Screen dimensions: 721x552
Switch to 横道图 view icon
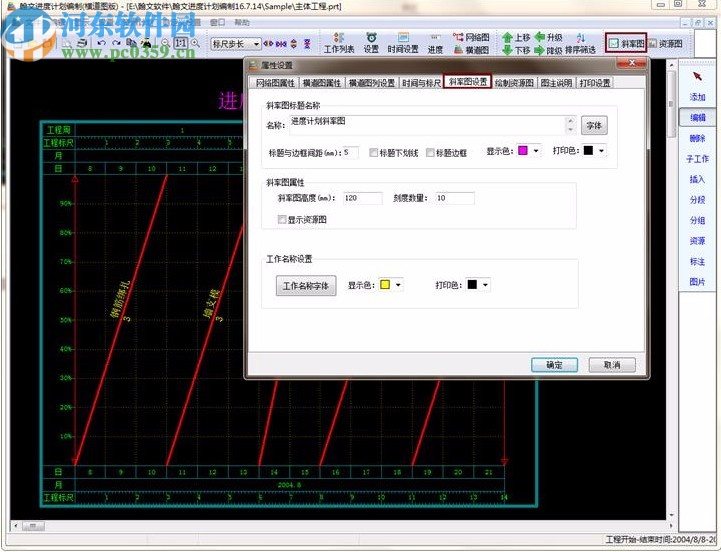[459, 49]
